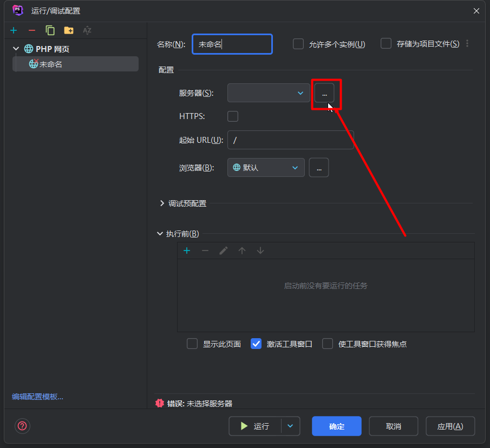
Task: Click inside the 名称 input field
Action: pyautogui.click(x=232, y=44)
